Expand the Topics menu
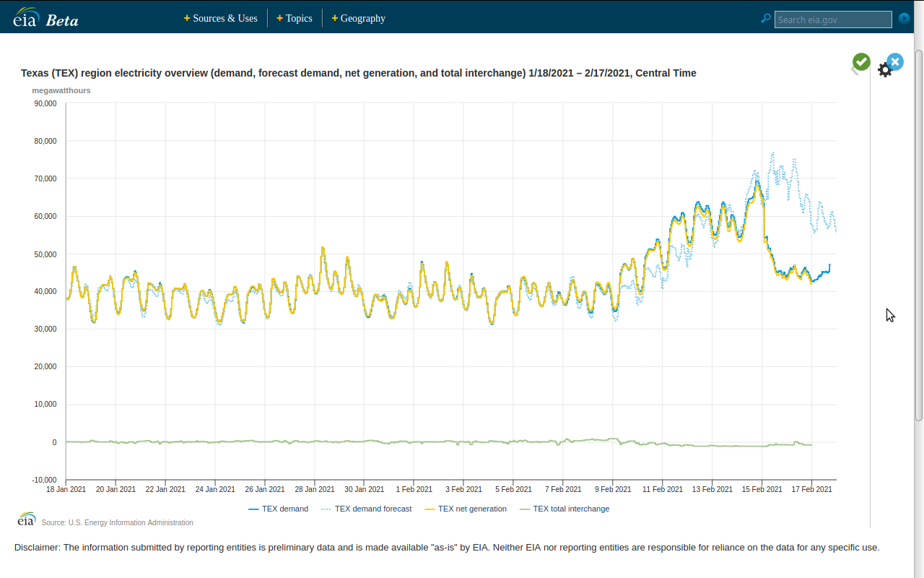Image resolution: width=924 pixels, height=578 pixels. (x=295, y=18)
